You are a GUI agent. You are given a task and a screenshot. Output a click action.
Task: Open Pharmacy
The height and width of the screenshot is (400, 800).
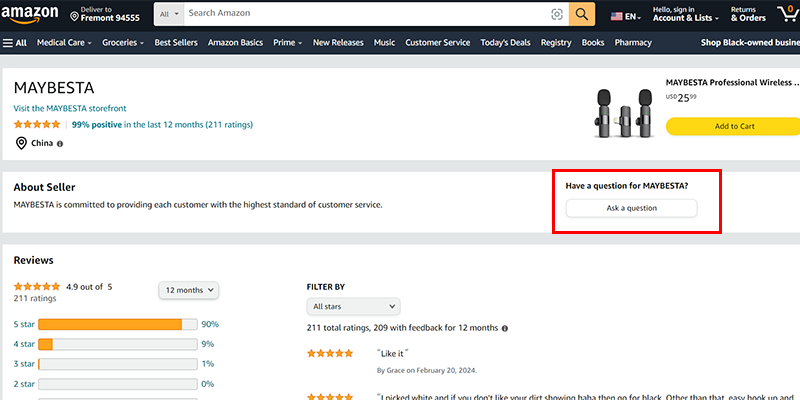(x=633, y=43)
